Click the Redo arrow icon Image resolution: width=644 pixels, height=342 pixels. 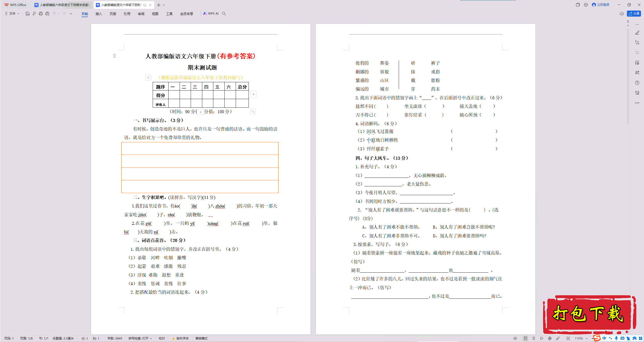64,14
